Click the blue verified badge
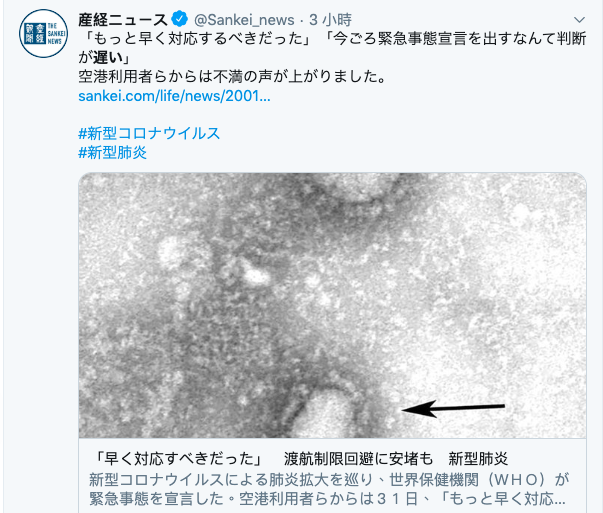Screen dimensions: 603x513 click(x=180, y=19)
